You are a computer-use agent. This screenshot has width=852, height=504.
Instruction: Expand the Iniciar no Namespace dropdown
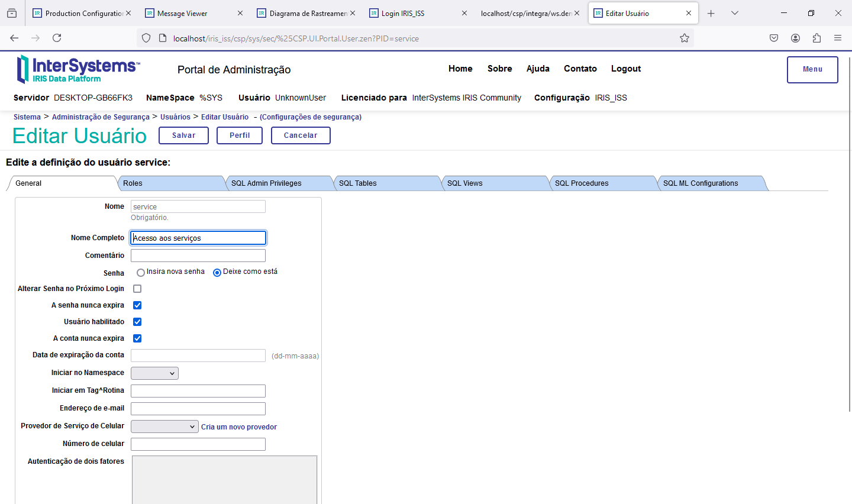coord(154,373)
